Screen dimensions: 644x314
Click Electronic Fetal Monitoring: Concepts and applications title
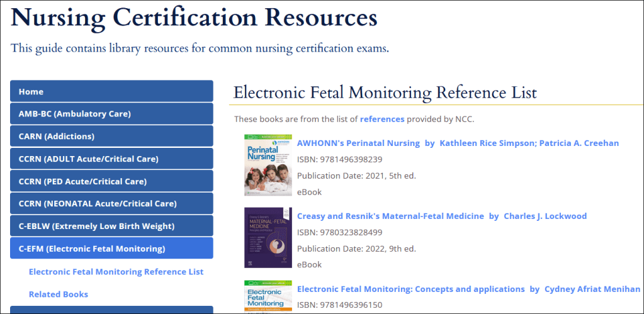click(x=410, y=289)
